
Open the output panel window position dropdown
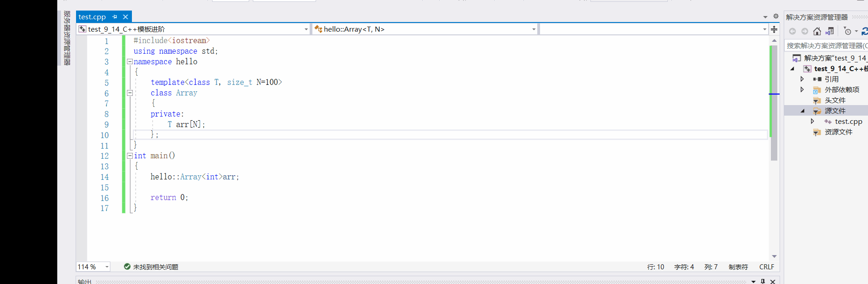753,281
